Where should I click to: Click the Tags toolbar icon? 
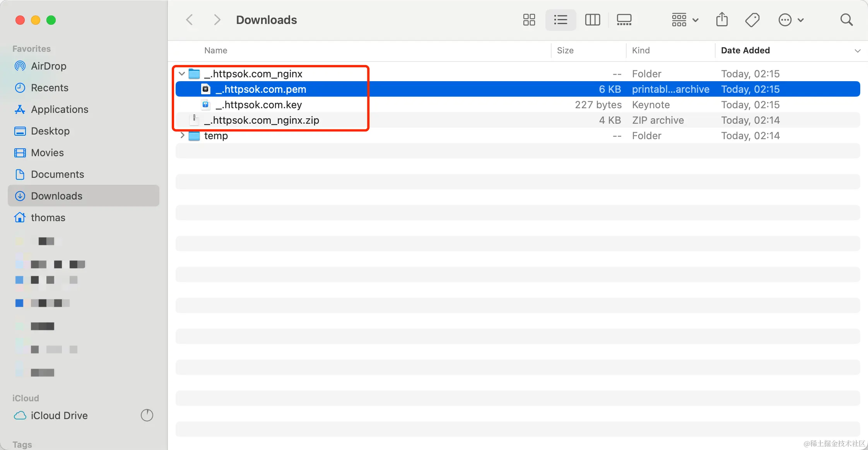[752, 20]
